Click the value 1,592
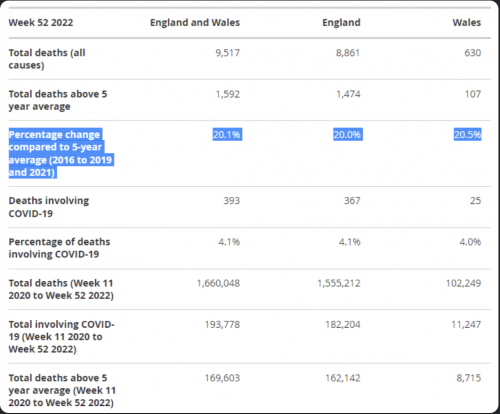 228,94
